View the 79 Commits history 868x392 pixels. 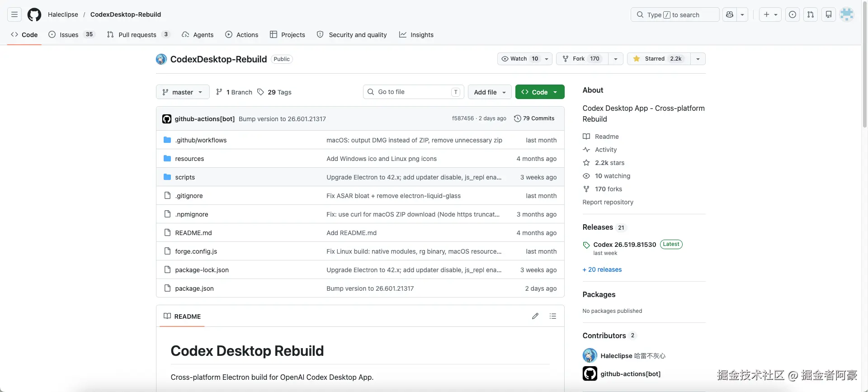coord(534,118)
